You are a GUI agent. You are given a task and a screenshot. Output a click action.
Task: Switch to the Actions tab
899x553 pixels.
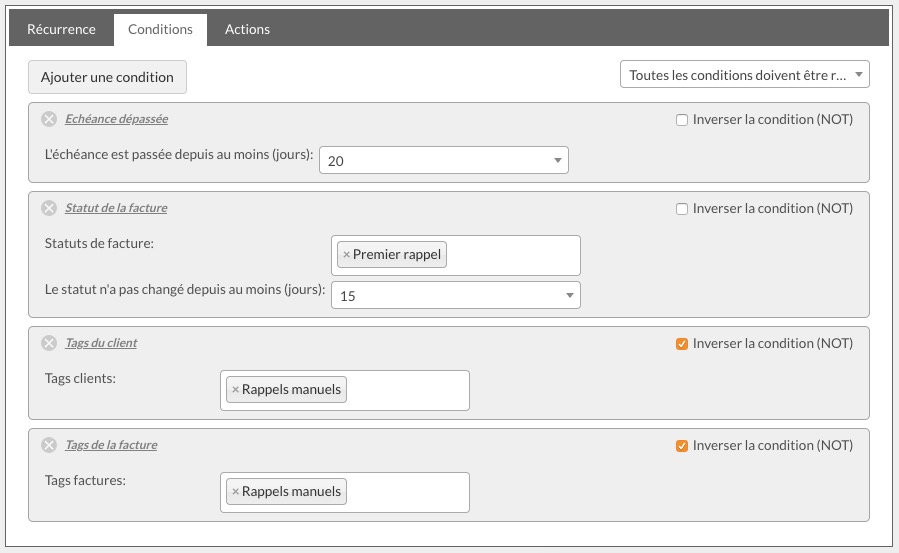[247, 29]
